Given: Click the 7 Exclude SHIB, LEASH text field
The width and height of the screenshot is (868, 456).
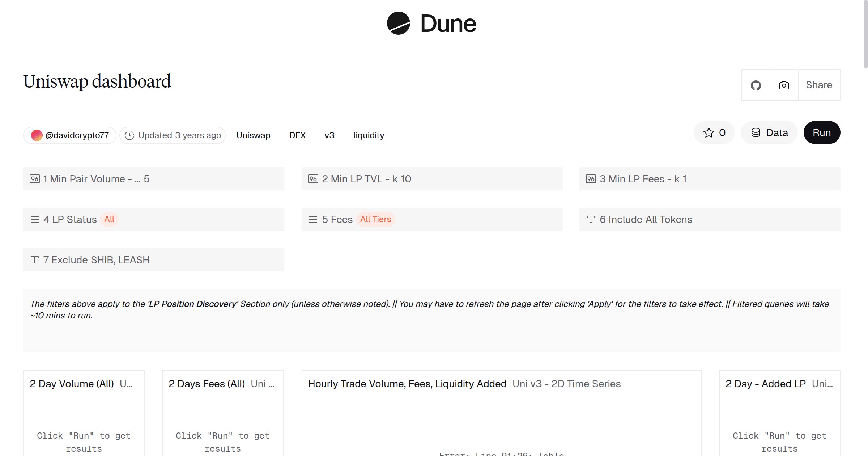Looking at the screenshot, I should [153, 260].
